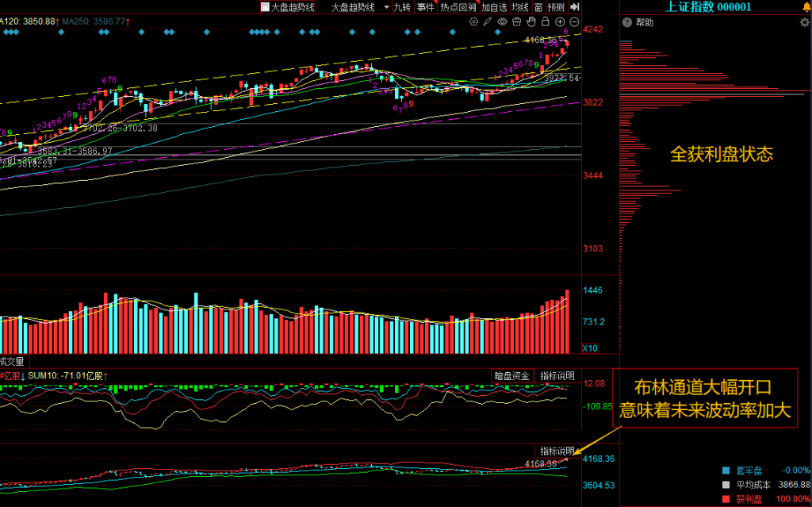The height and width of the screenshot is (507, 812).
Task: Click the X10 volume scale label
Action: [590, 348]
